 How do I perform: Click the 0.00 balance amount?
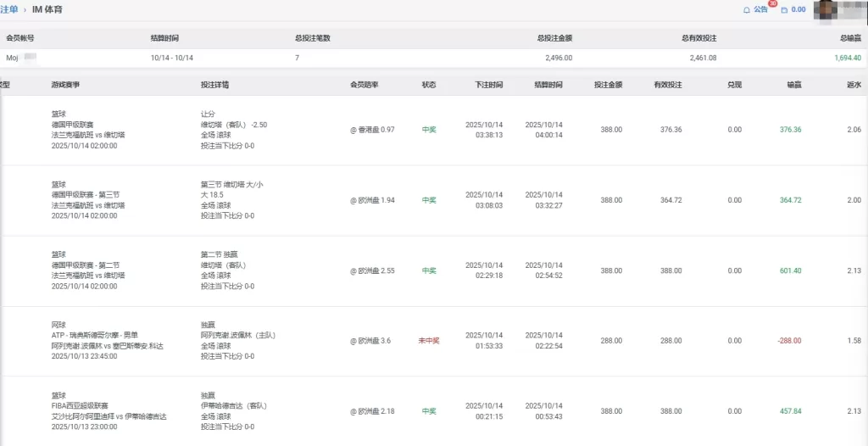tap(798, 10)
